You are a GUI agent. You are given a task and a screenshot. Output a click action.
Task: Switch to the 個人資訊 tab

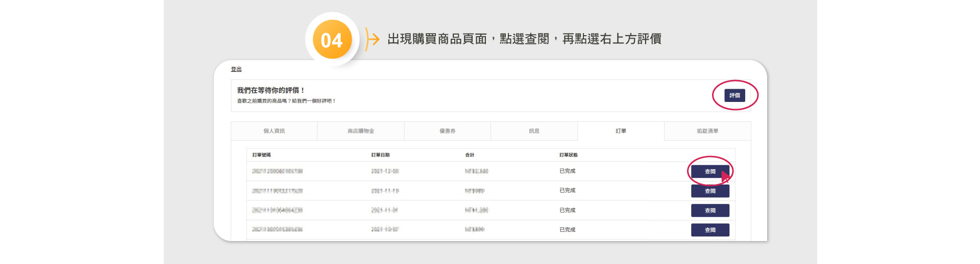[274, 131]
